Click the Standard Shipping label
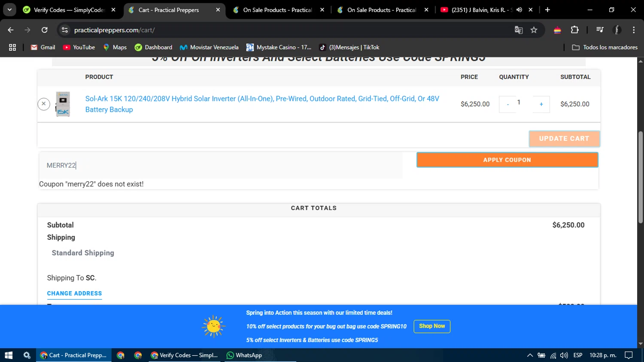This screenshot has width=644, height=362. pos(83,253)
